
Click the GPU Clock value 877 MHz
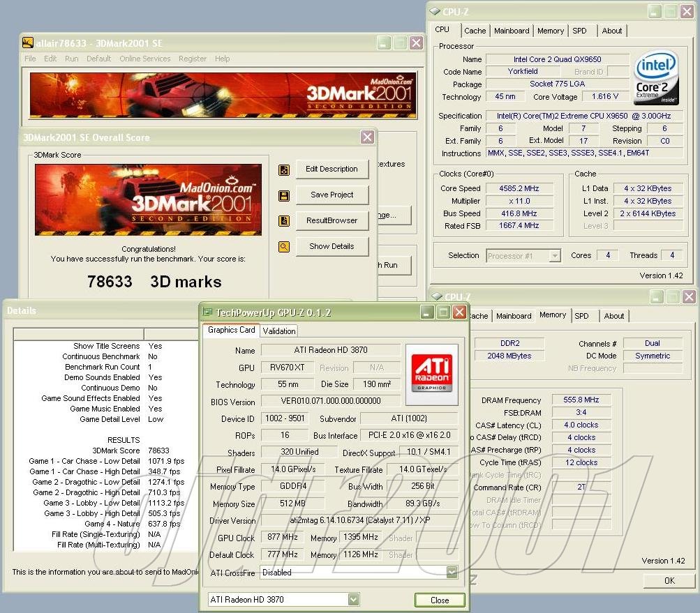282,537
